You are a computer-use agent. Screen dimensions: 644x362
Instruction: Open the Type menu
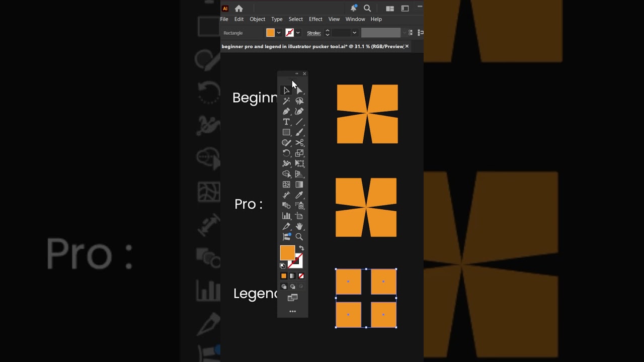pyautogui.click(x=277, y=19)
